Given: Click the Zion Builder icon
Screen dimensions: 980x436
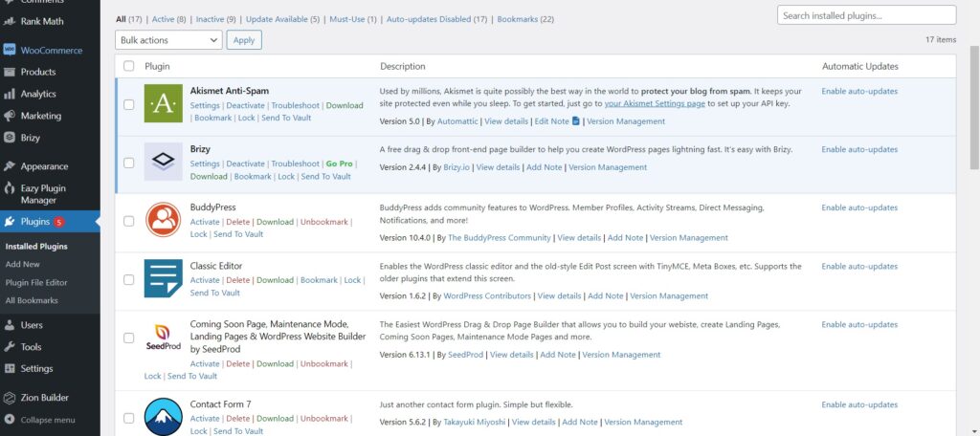Looking at the screenshot, I should click(10, 397).
